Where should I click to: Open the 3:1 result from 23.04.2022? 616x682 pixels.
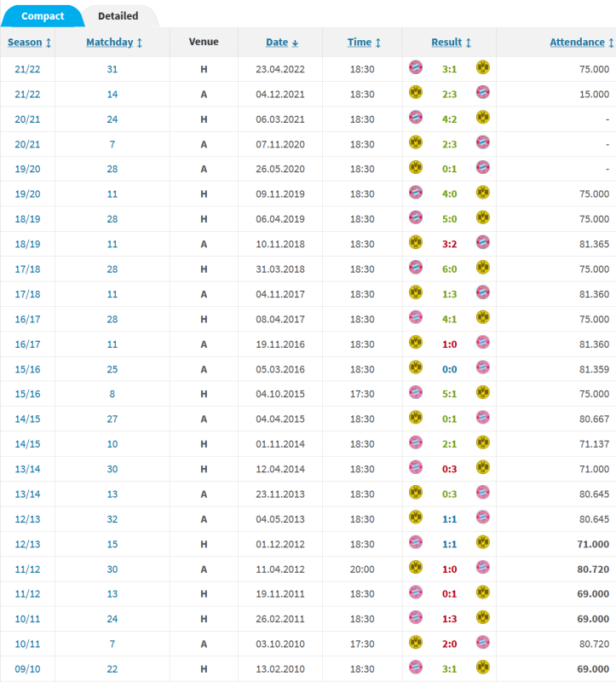450,69
